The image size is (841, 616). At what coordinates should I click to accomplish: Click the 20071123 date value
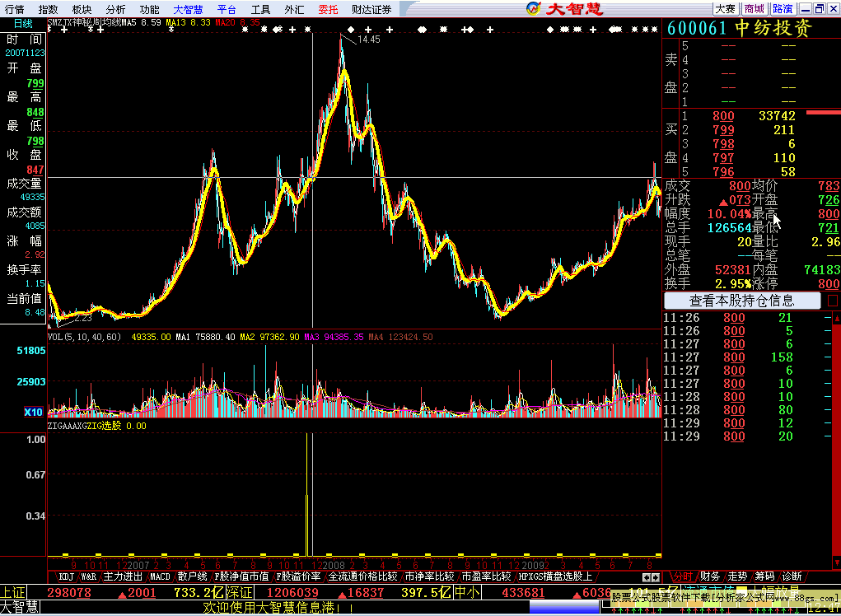(x=25, y=53)
